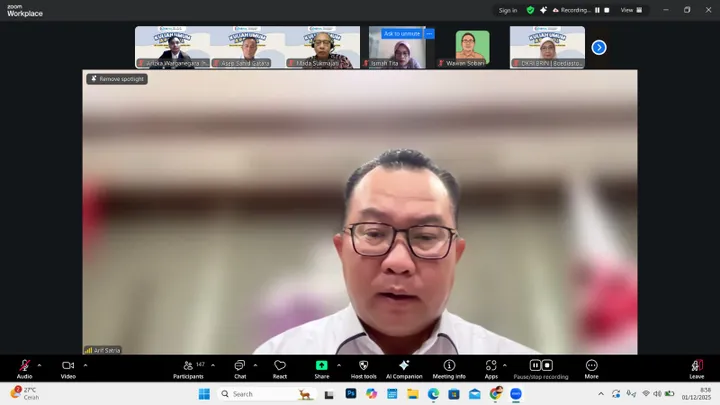720x405 pixels.
Task: Open the More menu
Action: pos(591,366)
